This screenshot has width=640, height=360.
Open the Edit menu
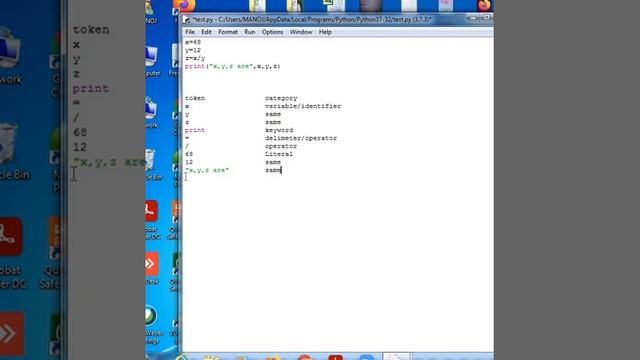tap(206, 32)
